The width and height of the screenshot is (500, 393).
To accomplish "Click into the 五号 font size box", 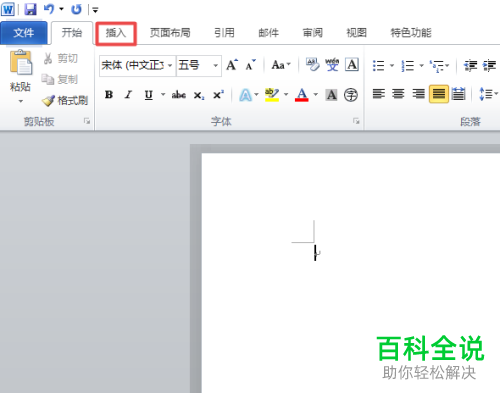I will [x=194, y=65].
